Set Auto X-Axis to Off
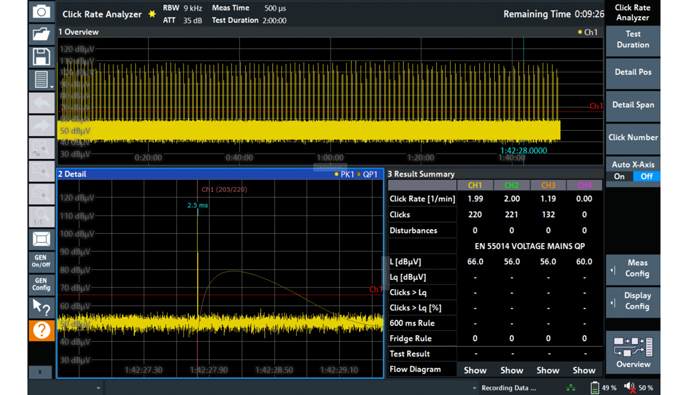 pos(646,176)
